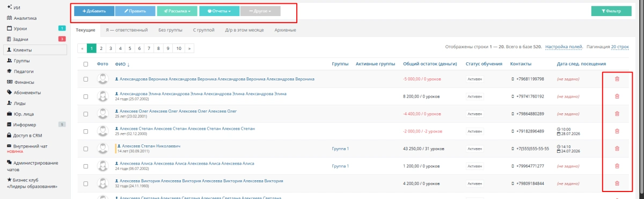
Task: Switch to the Архивные tab
Action: (x=285, y=30)
